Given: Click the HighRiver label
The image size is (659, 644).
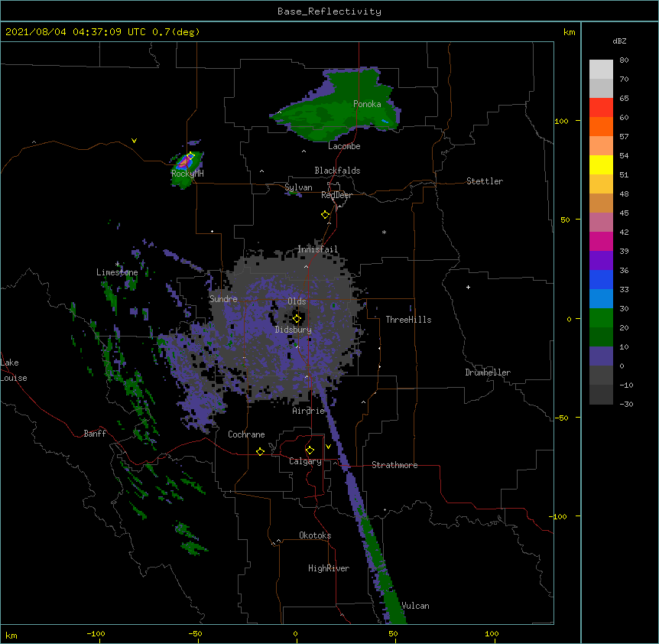Looking at the screenshot, I should tap(329, 568).
